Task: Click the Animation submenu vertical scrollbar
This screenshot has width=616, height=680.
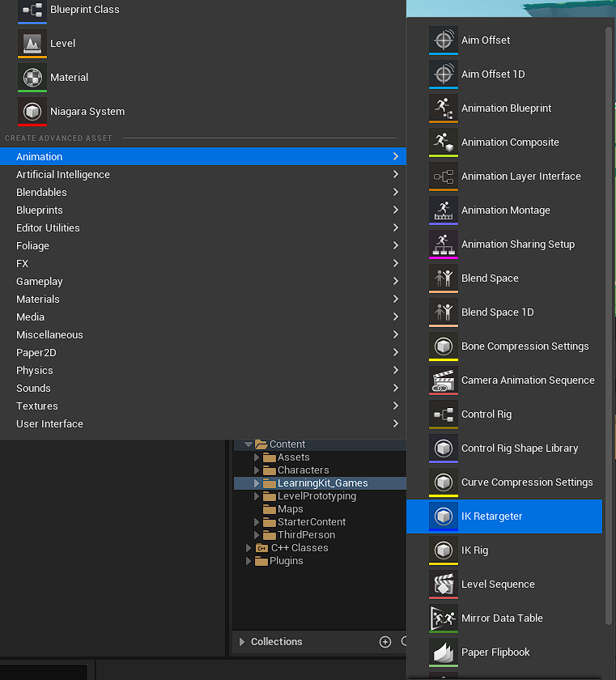Action: pos(608,325)
